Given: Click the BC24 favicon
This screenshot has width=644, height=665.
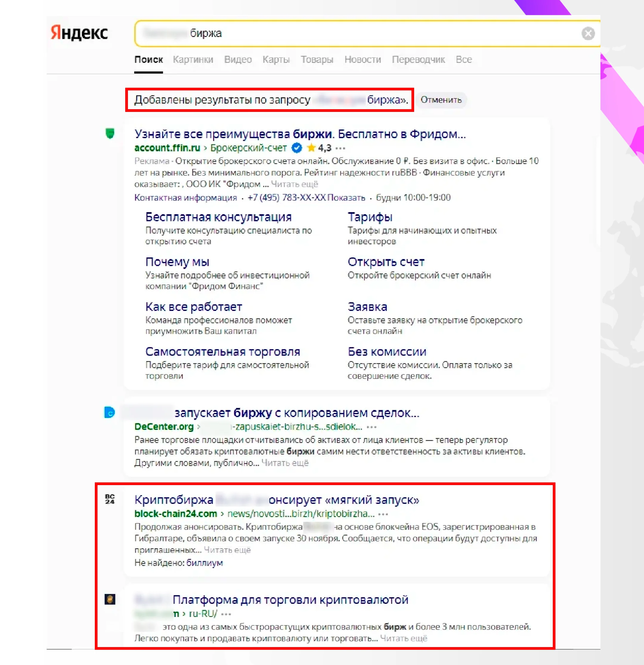Looking at the screenshot, I should pos(109,499).
